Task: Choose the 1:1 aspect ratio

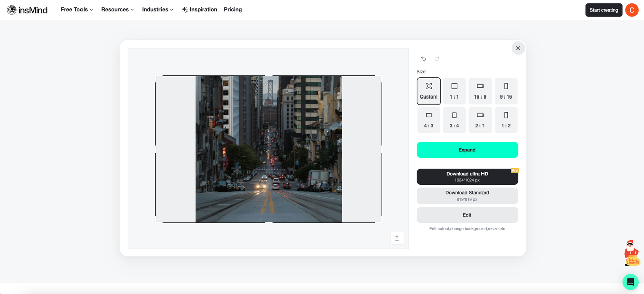Action: (454, 91)
